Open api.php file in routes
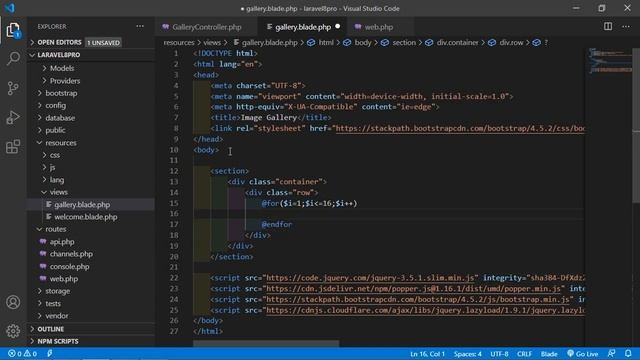This screenshot has height=360, width=640. coord(62,242)
